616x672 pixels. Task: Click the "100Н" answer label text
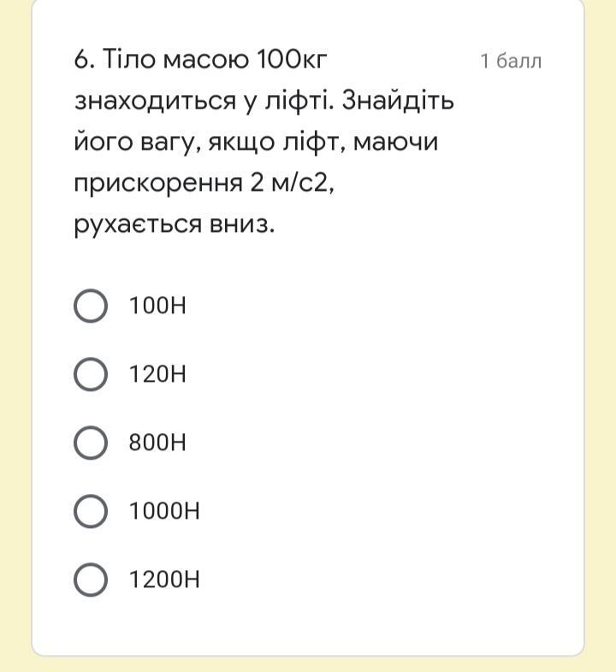[x=157, y=306]
